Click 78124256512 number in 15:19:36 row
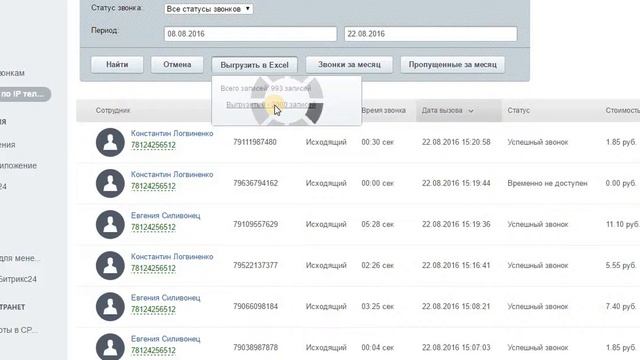This screenshot has height=360, width=640. coord(153,227)
